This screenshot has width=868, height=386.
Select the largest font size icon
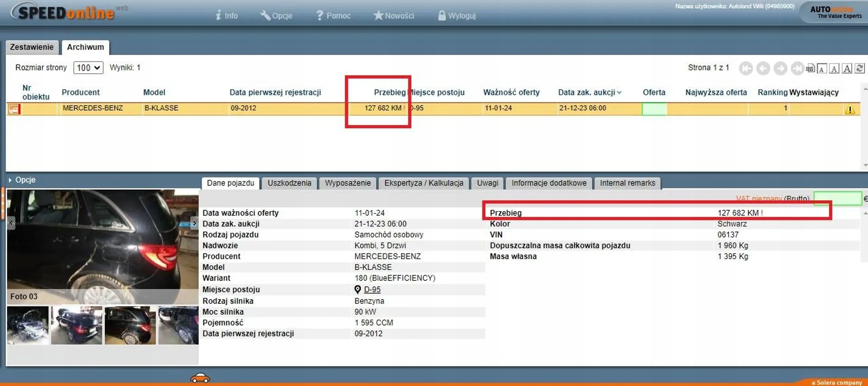point(847,69)
